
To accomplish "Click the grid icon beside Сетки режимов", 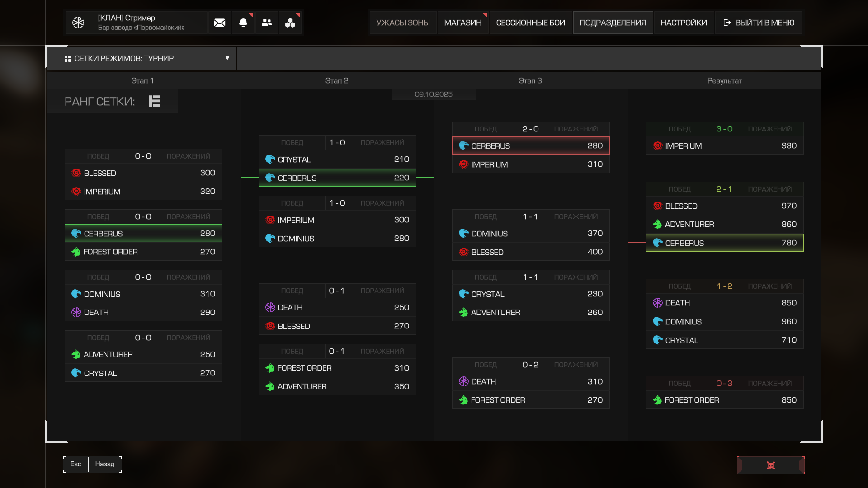I will coord(68,59).
